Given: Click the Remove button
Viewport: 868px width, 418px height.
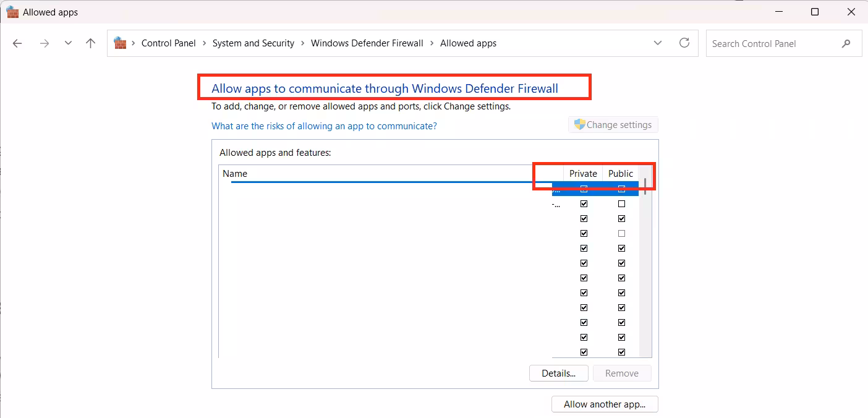Looking at the screenshot, I should click(x=622, y=373).
